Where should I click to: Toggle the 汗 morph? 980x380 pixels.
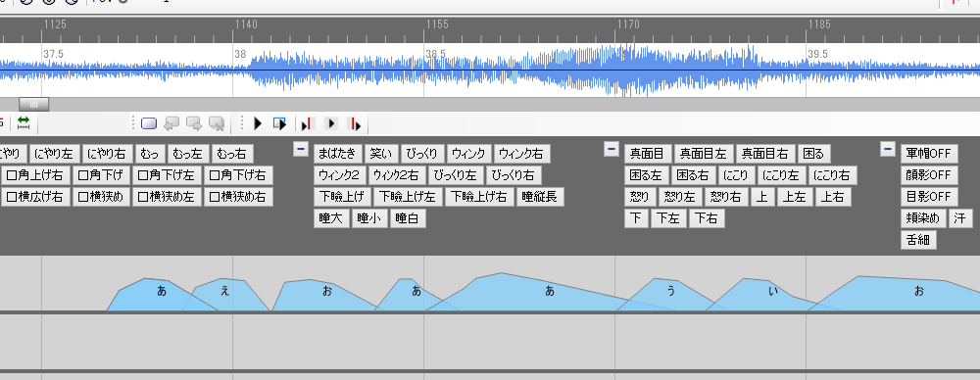(x=960, y=218)
